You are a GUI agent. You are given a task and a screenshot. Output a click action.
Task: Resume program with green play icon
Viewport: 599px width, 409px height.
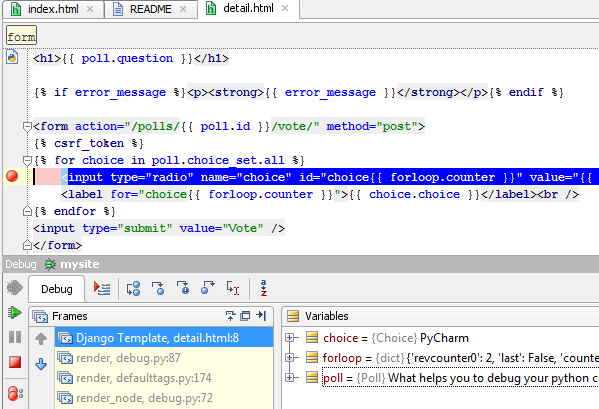[x=15, y=313]
